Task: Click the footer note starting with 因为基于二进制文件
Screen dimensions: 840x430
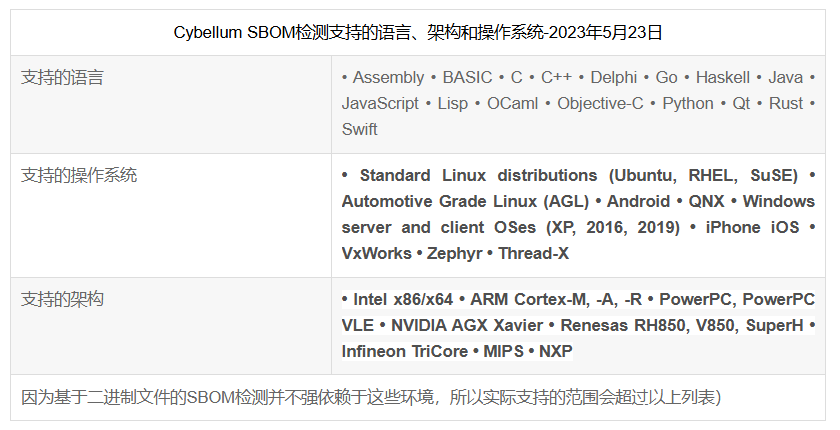Action: (x=371, y=397)
